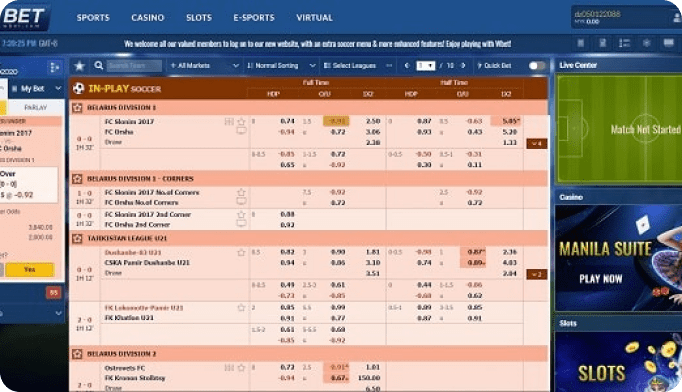The height and width of the screenshot is (392, 682).
Task: Click the Live Center pitch display
Action: pyautogui.click(x=619, y=129)
